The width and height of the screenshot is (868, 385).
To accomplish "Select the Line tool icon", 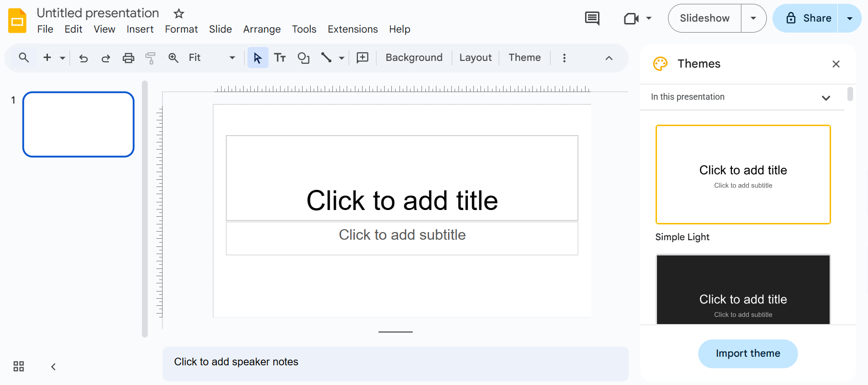I will [326, 58].
